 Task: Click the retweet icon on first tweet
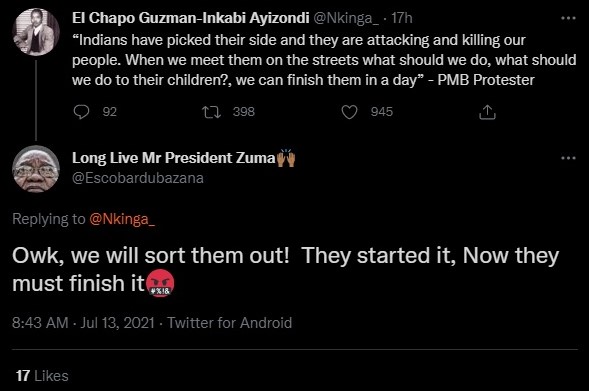click(x=211, y=112)
